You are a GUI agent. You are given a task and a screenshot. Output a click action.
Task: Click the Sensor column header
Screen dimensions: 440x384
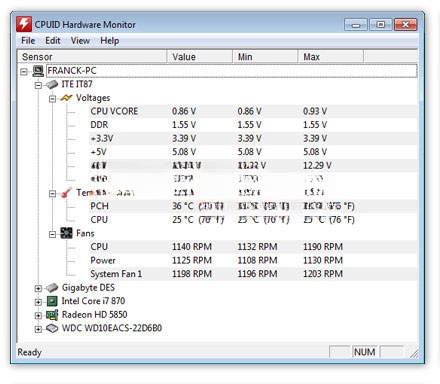(92, 57)
